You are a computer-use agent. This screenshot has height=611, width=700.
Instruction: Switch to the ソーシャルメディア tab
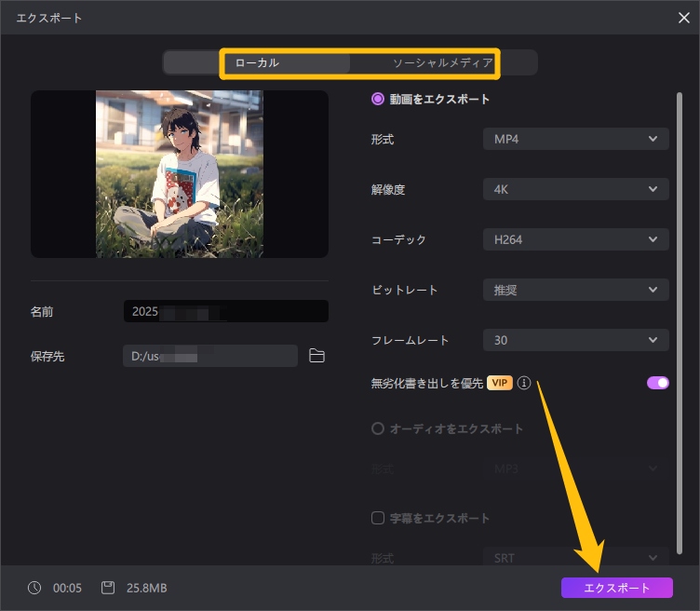click(442, 62)
